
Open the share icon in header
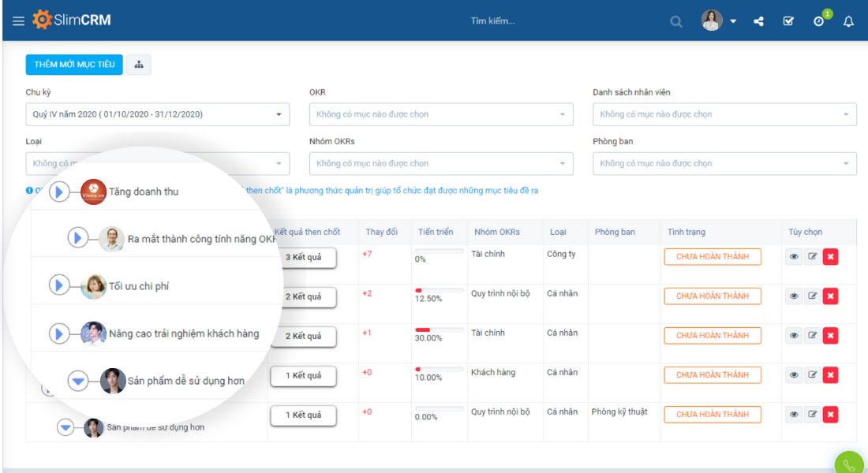pos(758,21)
